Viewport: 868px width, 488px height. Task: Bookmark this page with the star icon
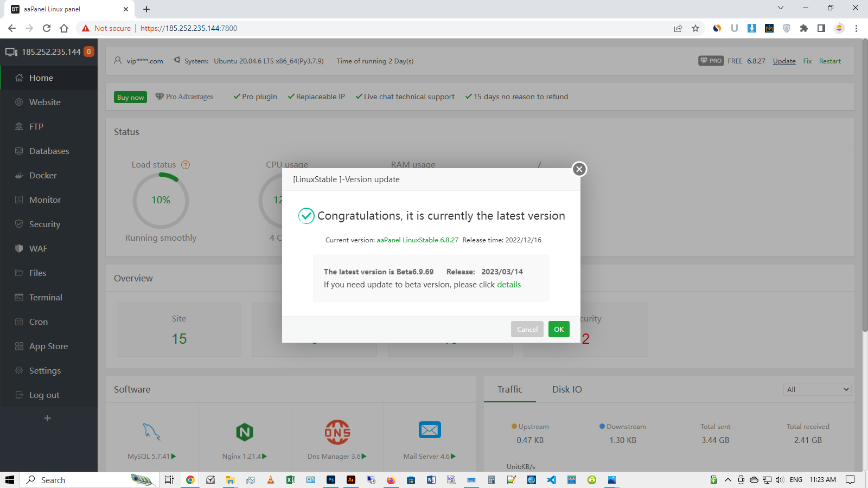[x=695, y=28]
